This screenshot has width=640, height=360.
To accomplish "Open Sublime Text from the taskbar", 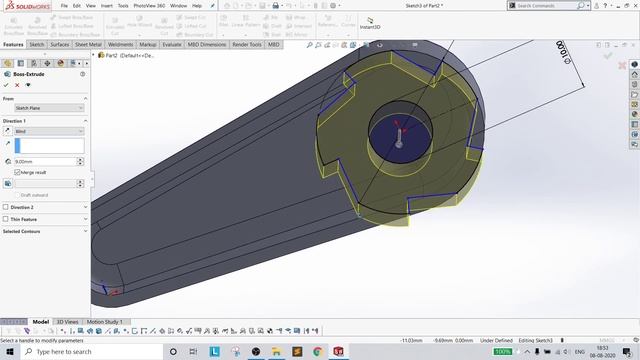I will (x=297, y=351).
